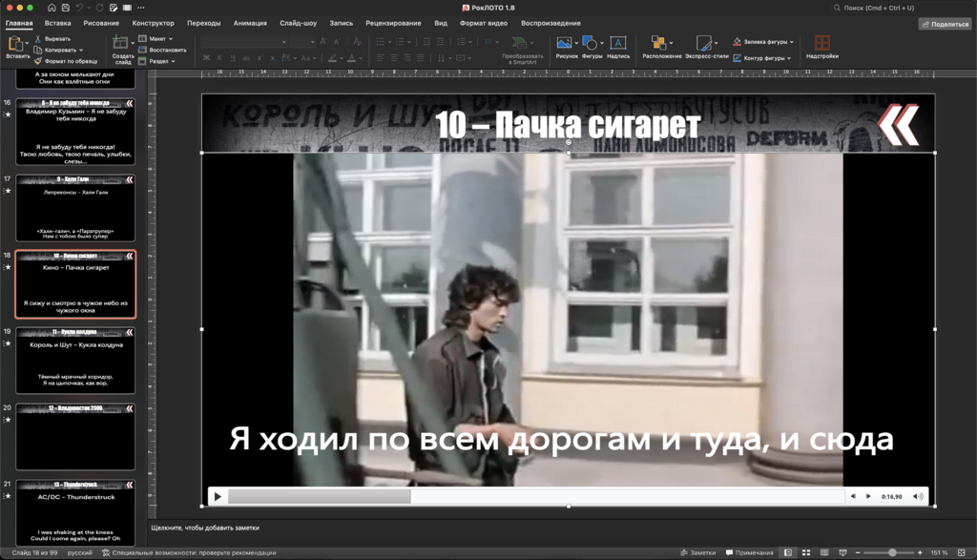Save the presentation with the disk icon
977x560 pixels.
(66, 8)
